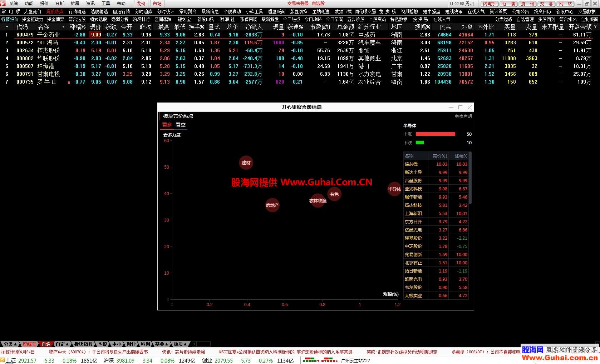Click the help question mark icon beside 开盘金额
The width and height of the screenshot is (600, 364).
(595, 27)
